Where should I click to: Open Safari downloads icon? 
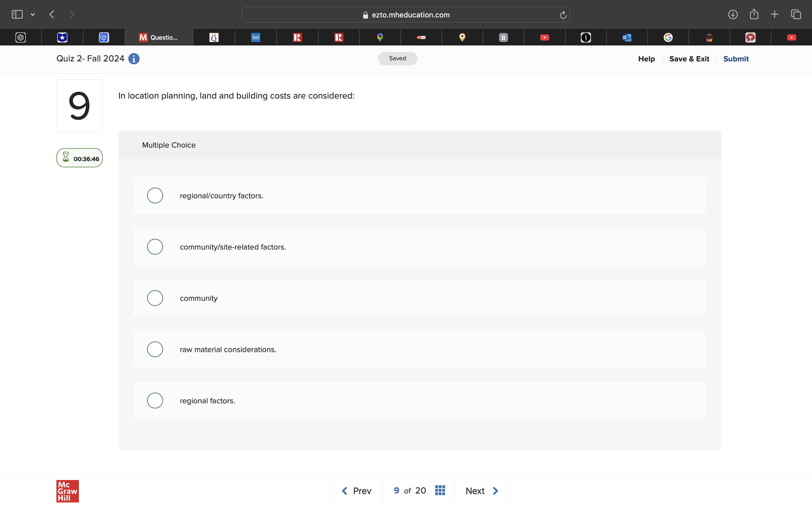pos(732,14)
